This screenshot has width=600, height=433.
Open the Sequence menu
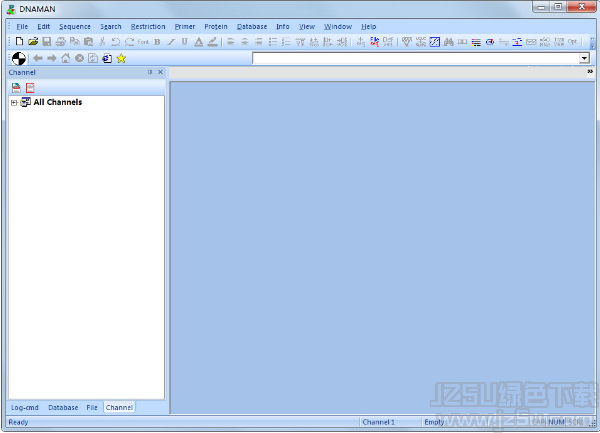[75, 26]
